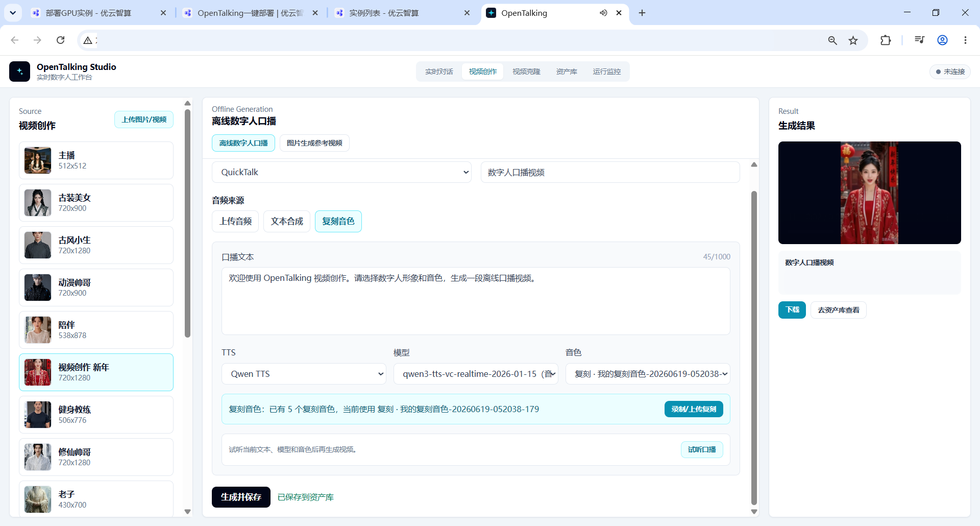980x526 pixels.
Task: Edit the 数字人口播视频 title field
Action: tap(610, 172)
